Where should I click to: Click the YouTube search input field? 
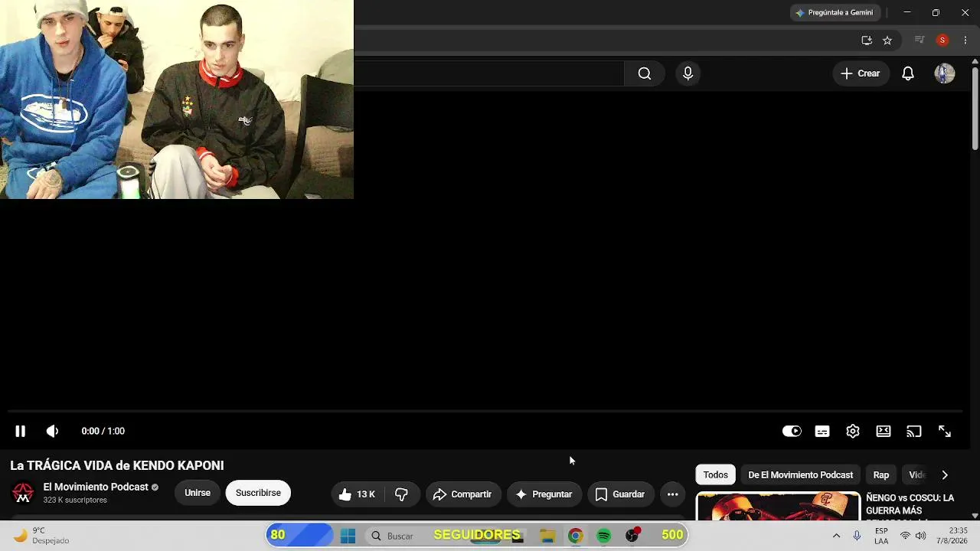489,73
